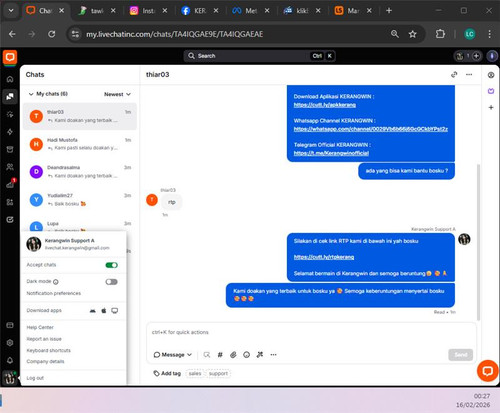The image size is (500, 413).
Task: Switch to the Facebook KER browser tab
Action: pos(200,11)
